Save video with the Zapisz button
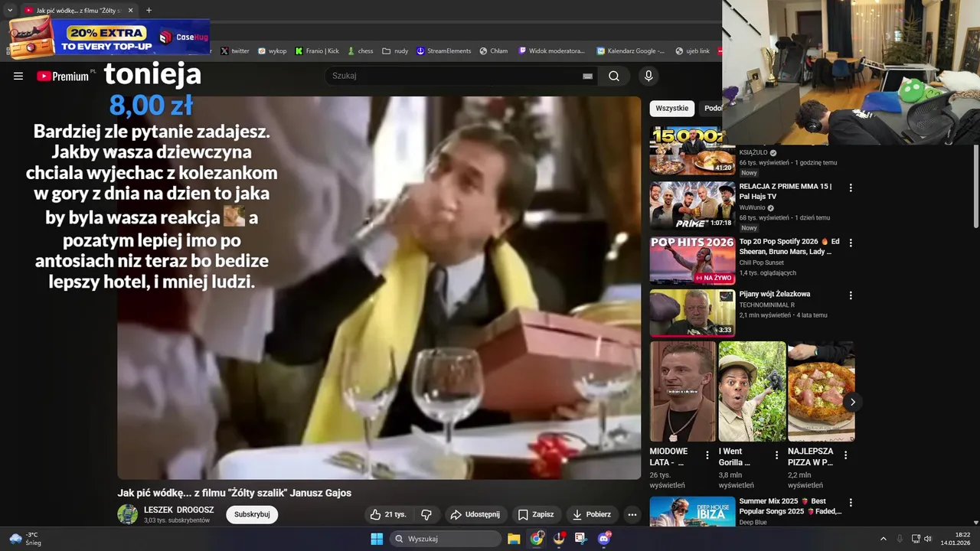Image resolution: width=980 pixels, height=551 pixels. point(535,514)
